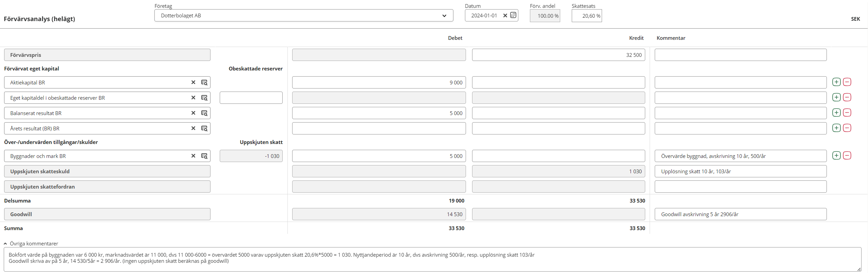Image resolution: width=868 pixels, height=273 pixels.
Task: Remove the Årets resultat (BR) BR row
Action: [847, 128]
